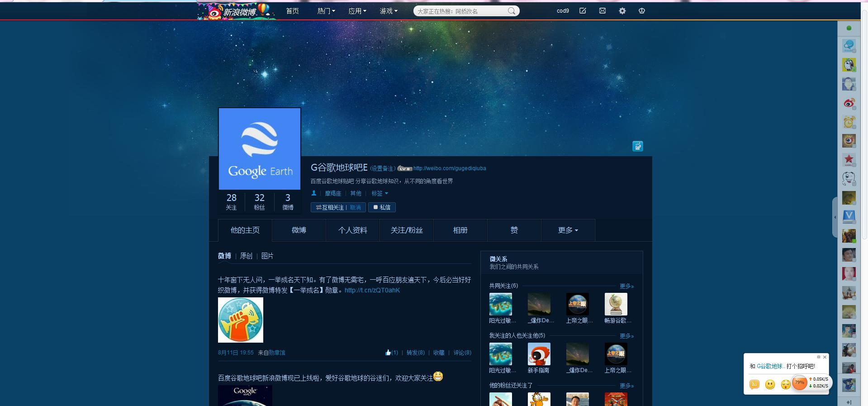This screenshot has height=406, width=868.
Task: Send a 私信 private message
Action: pos(382,207)
